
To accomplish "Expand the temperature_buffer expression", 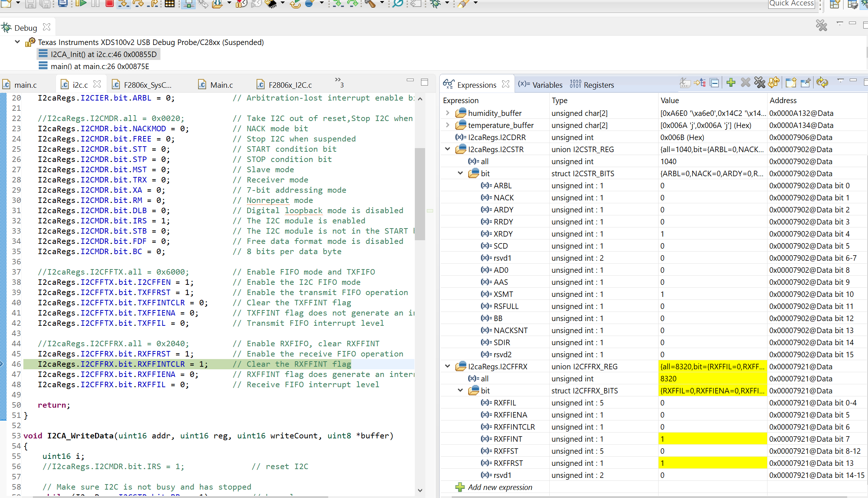I will (447, 125).
